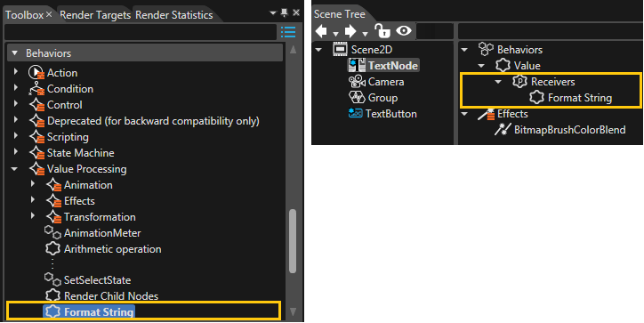Switch Toolbox to list view icon
The width and height of the screenshot is (644, 323).
(288, 32)
